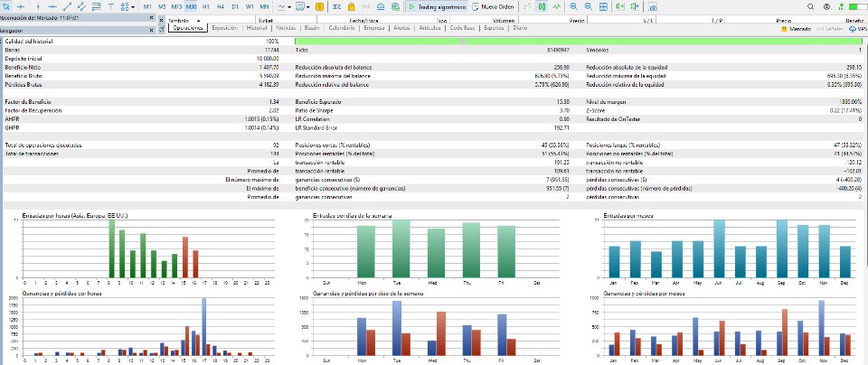Zoom out of the chart
The image size is (868, 365).
click(588, 6)
